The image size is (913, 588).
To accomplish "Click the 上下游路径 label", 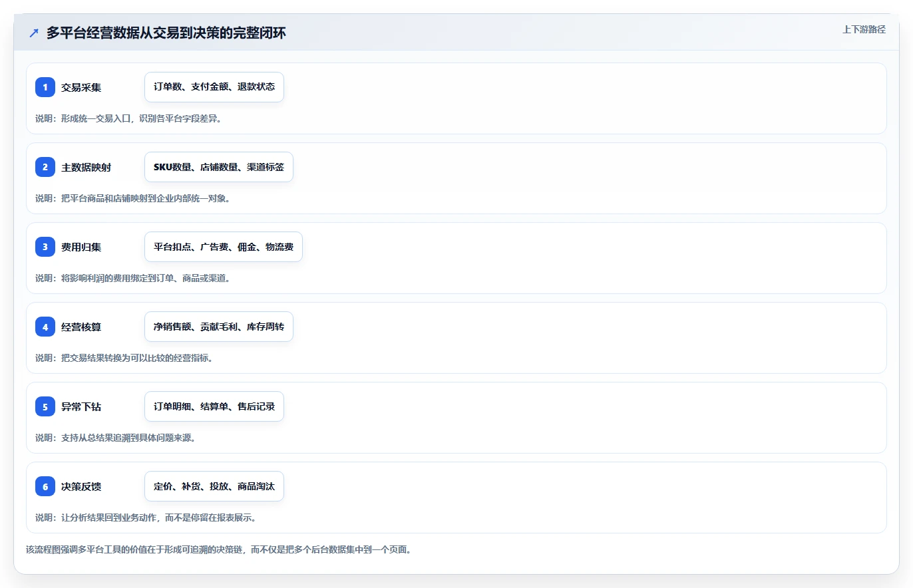I will tap(864, 29).
